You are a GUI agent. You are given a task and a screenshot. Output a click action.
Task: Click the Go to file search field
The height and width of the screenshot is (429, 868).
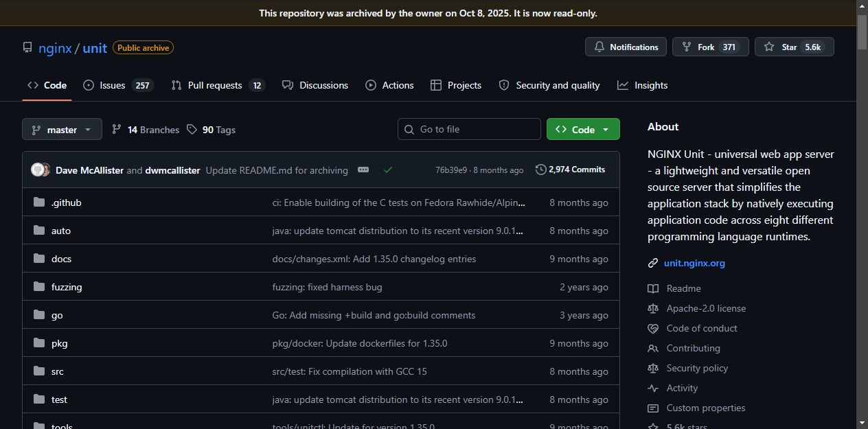pos(469,129)
